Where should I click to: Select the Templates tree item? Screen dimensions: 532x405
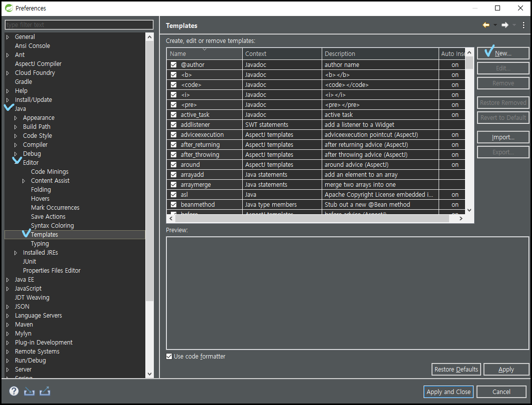click(x=44, y=234)
